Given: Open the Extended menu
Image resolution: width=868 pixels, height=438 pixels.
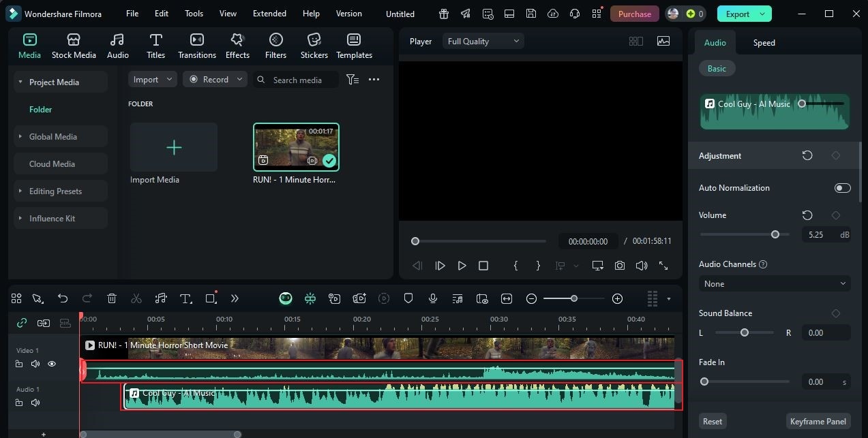Looking at the screenshot, I should pyautogui.click(x=269, y=14).
